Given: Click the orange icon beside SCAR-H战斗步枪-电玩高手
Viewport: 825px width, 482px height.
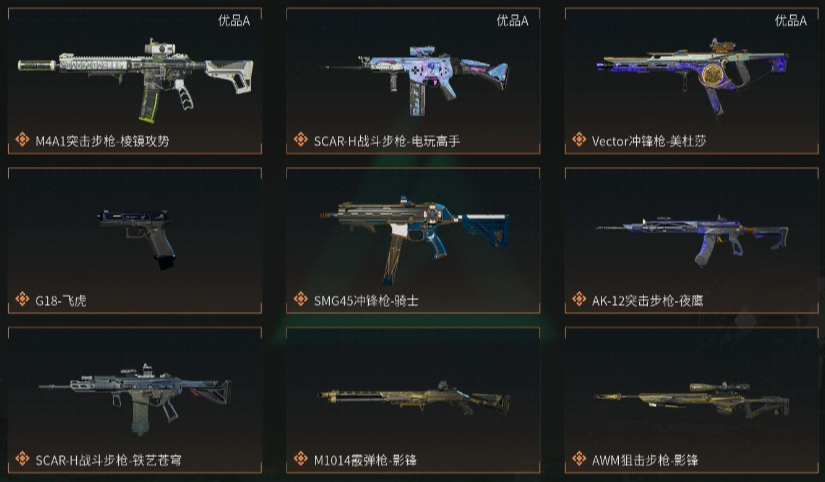Looking at the screenshot, I should pos(300,139).
